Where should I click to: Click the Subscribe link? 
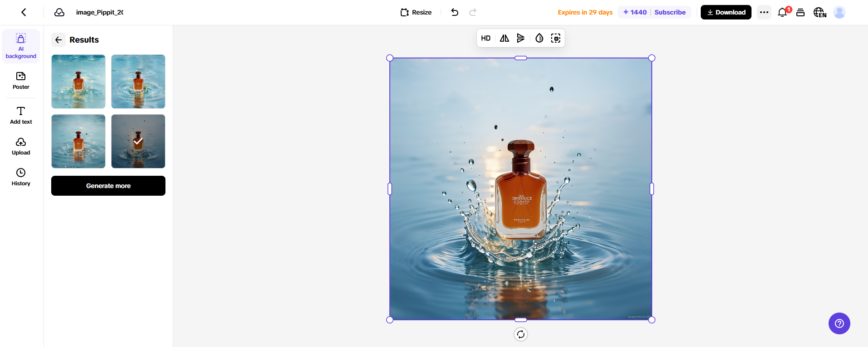pos(670,12)
